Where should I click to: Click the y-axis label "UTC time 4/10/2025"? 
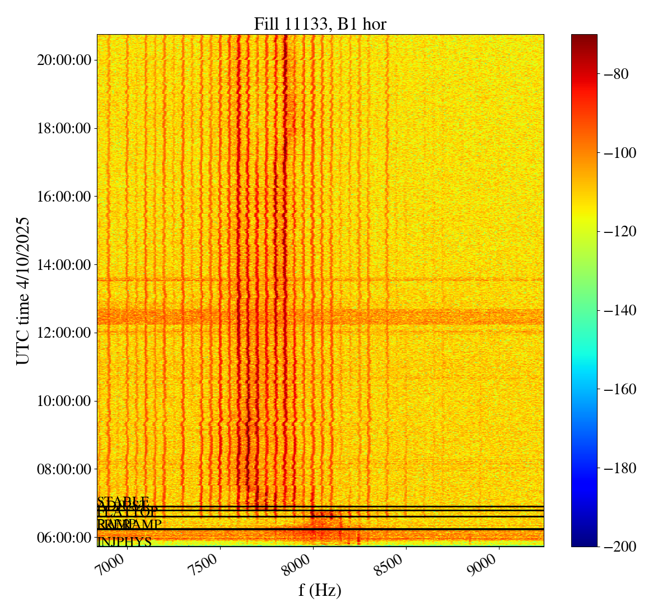coord(24,291)
